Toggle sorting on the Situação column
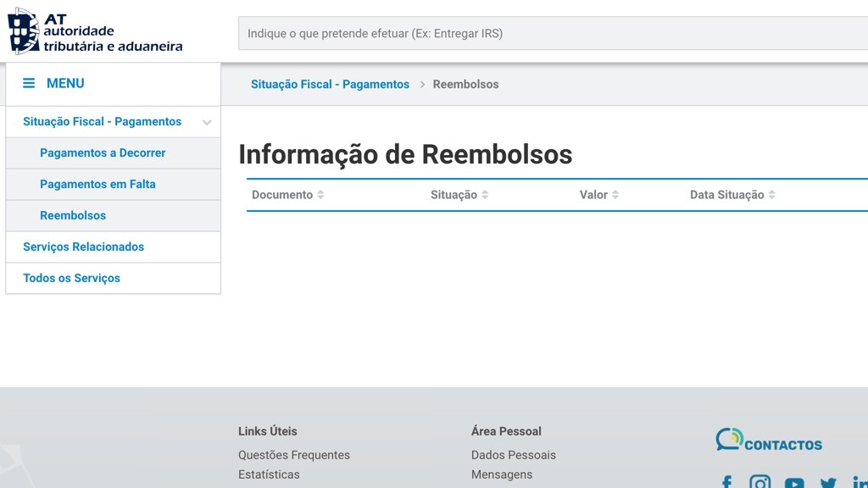 pyautogui.click(x=484, y=194)
